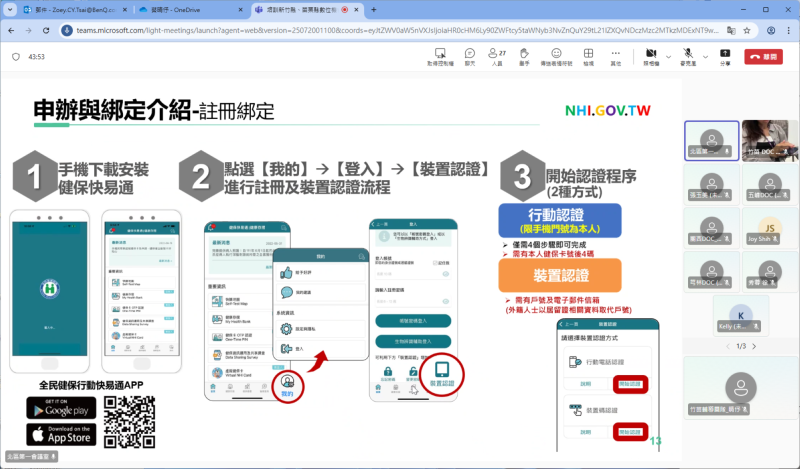Expand the microphone options arrow
Viewport: 800px width, 469px height.
click(x=706, y=57)
